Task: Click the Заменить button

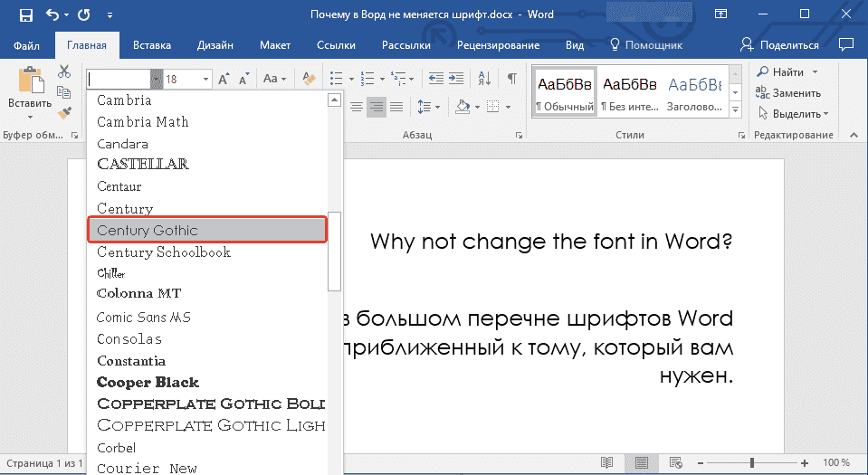Action: (x=788, y=93)
